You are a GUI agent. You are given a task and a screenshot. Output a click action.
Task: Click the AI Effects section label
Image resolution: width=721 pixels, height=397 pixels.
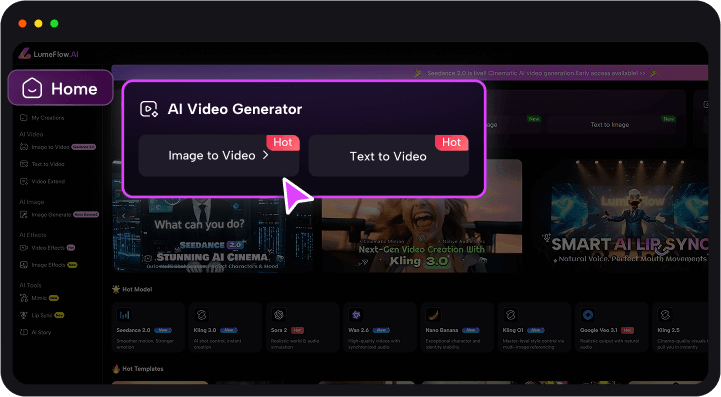33,235
